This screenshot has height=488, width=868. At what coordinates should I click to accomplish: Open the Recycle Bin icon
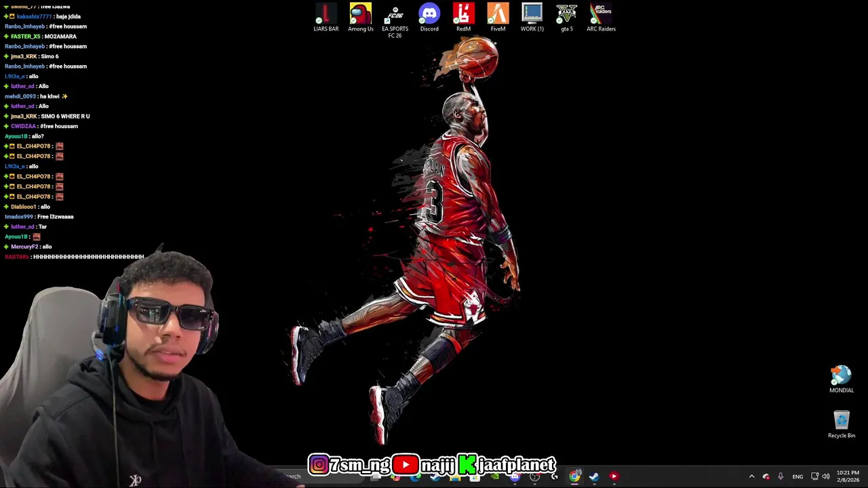[x=842, y=424]
